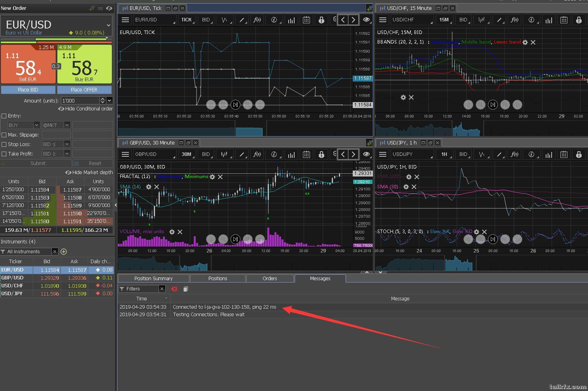Add indicator f(x) on the USD/CHF chart
Viewport: 588px width, 391px height.
(x=514, y=20)
